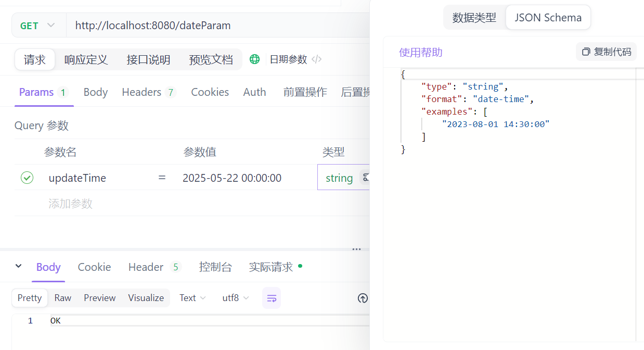Click the 添加参数 placeholder field
The width and height of the screenshot is (644, 350).
[70, 204]
